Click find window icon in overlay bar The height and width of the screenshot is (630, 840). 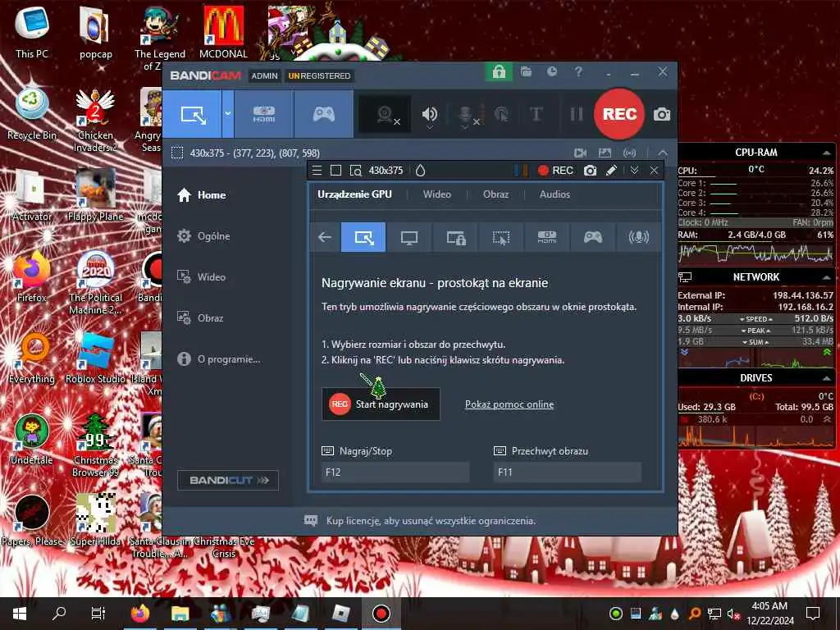click(355, 171)
